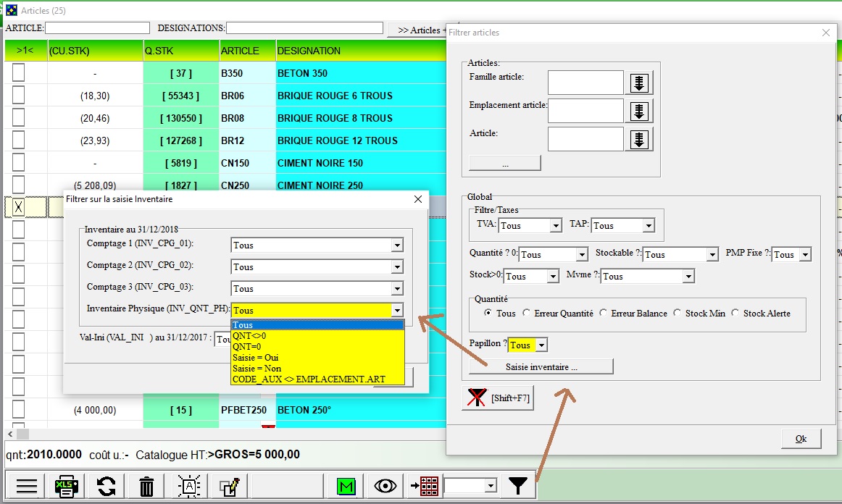Select Erreur Quantité radio button
Screen dimensions: 842x504
(526, 312)
